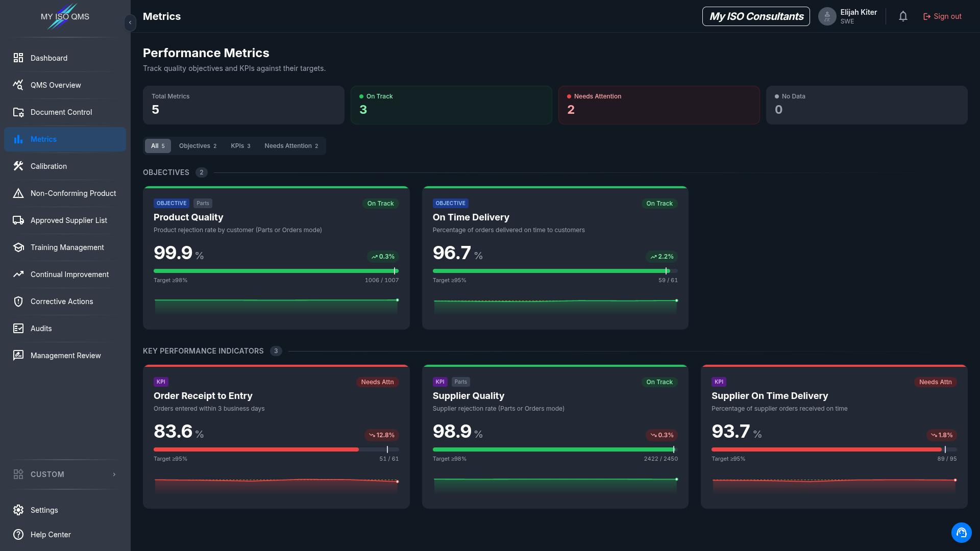Viewport: 980px width, 551px height.
Task: Switch to the Needs Attention filter tab
Action: (291, 146)
